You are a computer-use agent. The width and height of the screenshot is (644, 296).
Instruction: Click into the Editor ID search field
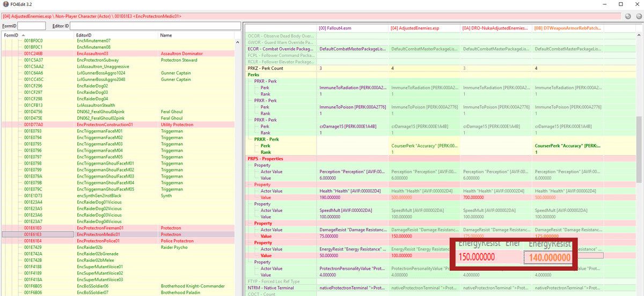[x=155, y=26]
